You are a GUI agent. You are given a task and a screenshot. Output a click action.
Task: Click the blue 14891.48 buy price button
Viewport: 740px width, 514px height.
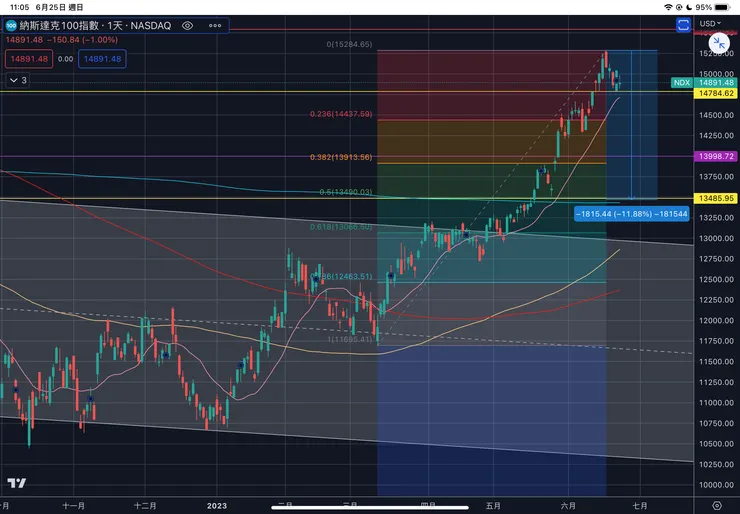(102, 59)
